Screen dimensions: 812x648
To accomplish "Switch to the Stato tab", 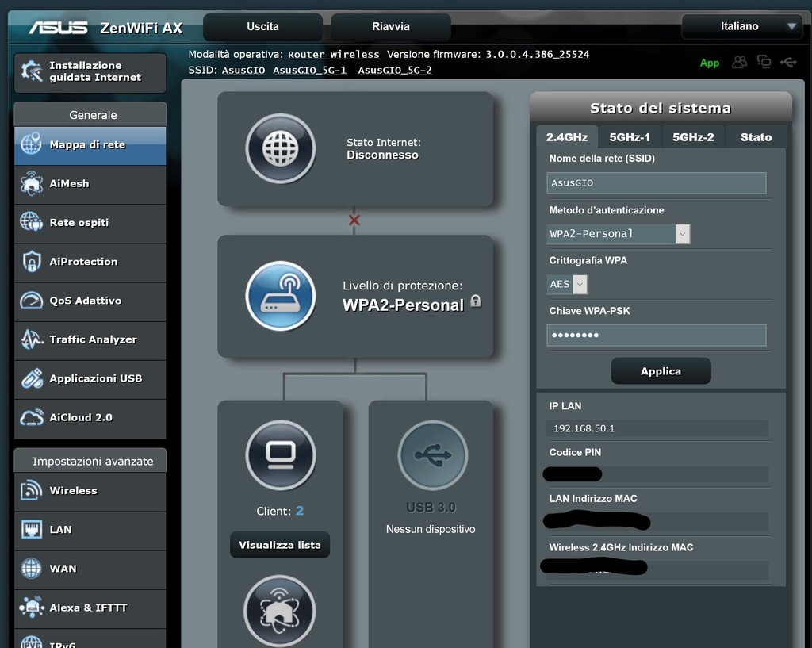I will click(756, 137).
